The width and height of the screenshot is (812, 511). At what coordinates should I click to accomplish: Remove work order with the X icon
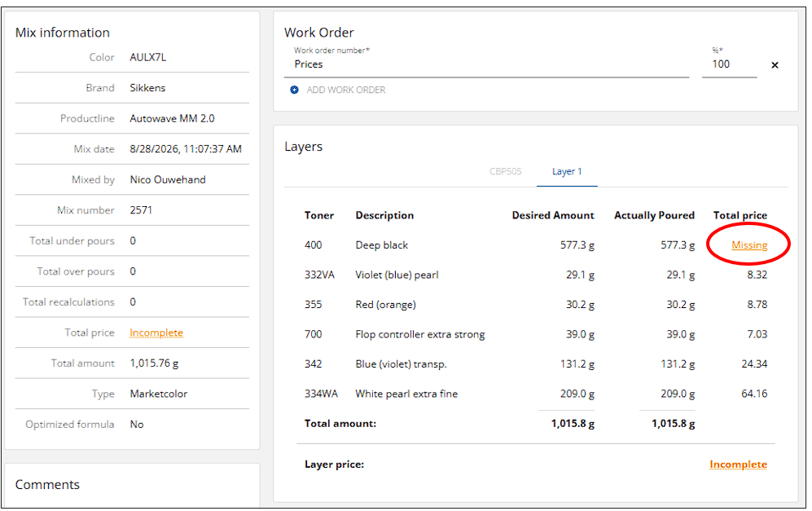tap(775, 64)
